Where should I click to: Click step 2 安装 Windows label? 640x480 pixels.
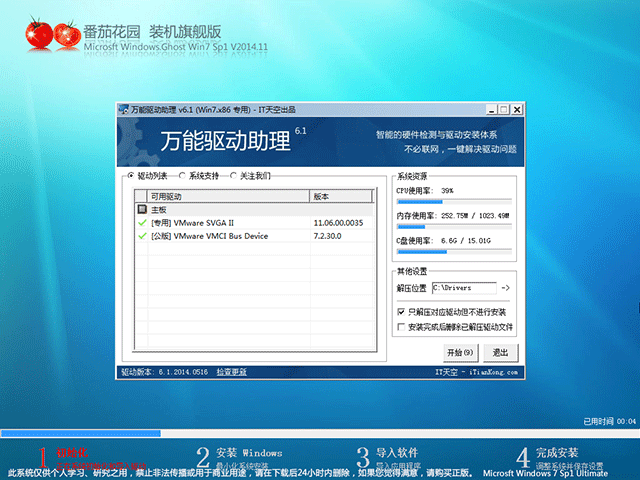pyautogui.click(x=249, y=453)
